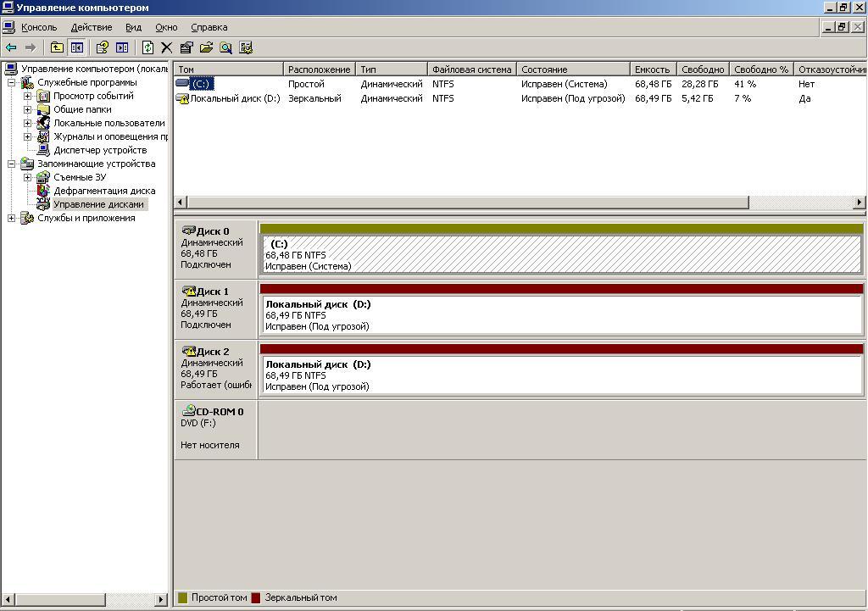Sort by the Емкость column header
Screen dimensions: 868x611
click(651, 69)
